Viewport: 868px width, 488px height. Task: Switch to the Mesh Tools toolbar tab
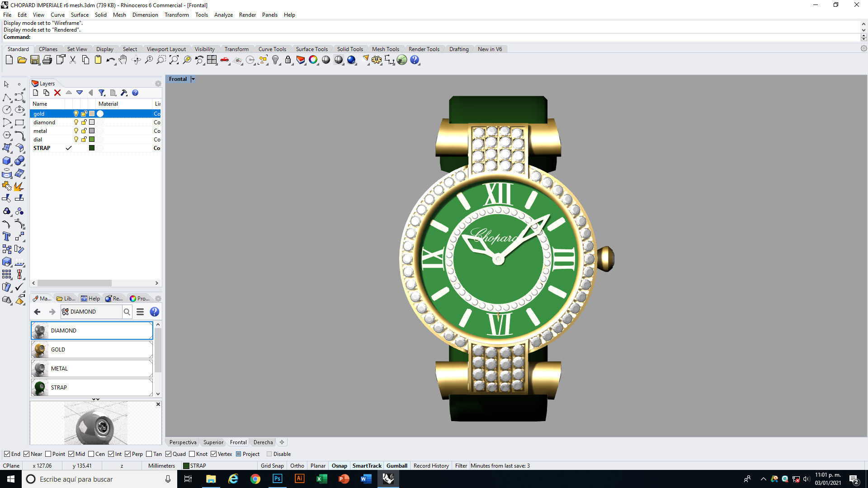pyautogui.click(x=385, y=49)
